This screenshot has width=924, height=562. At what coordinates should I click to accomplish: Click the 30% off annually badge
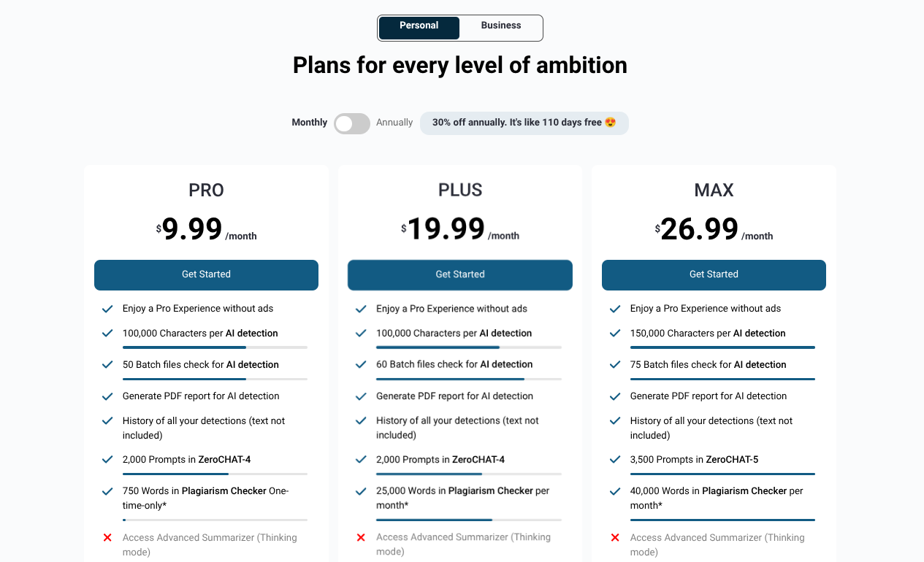point(524,123)
